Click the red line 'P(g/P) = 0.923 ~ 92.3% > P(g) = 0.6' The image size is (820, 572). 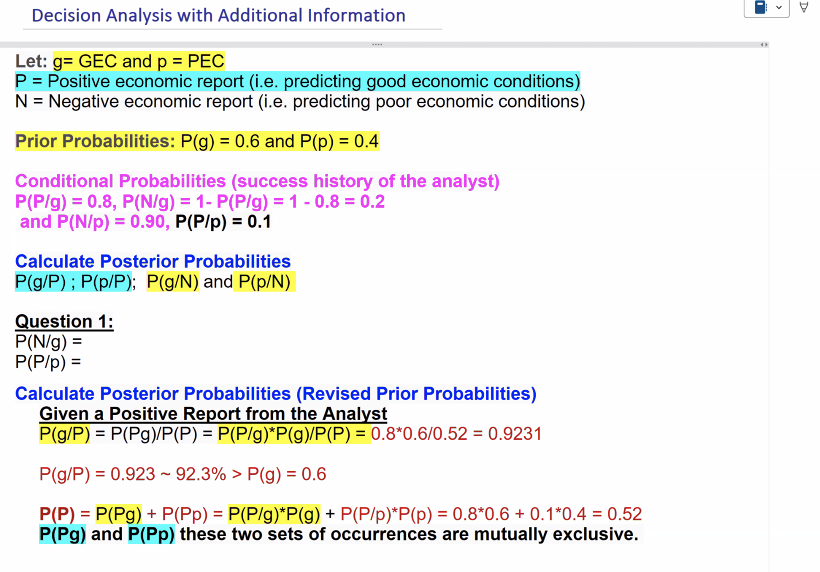183,474
